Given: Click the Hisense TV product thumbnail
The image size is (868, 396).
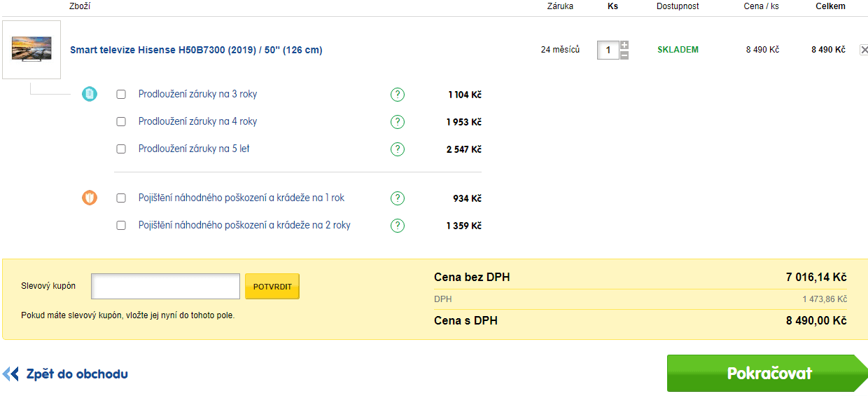Looking at the screenshot, I should 31,50.
